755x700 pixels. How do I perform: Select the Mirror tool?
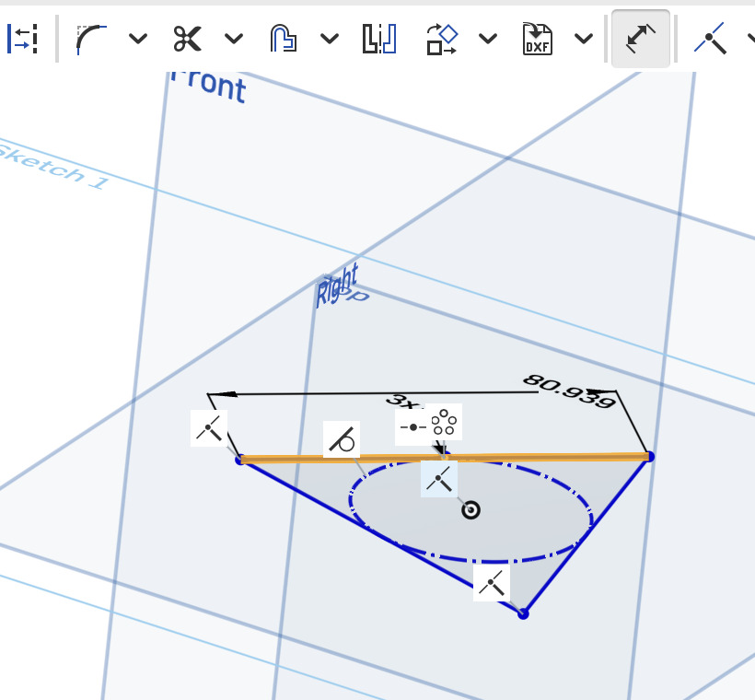pyautogui.click(x=379, y=39)
